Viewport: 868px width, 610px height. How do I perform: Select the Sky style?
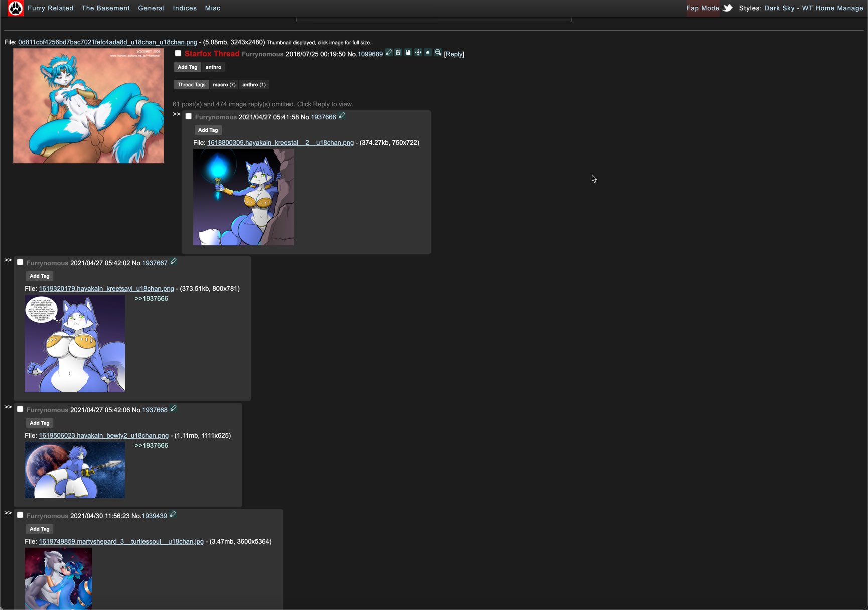789,8
